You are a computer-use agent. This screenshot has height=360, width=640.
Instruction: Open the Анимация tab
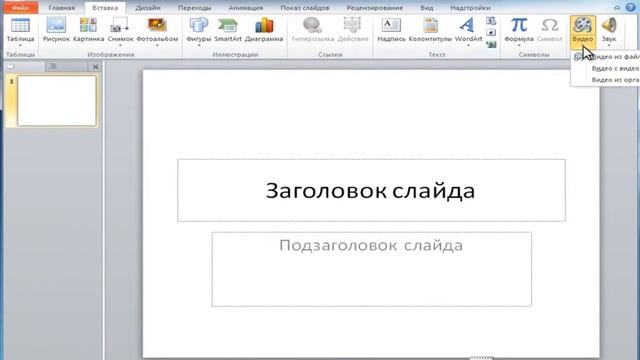tap(246, 8)
